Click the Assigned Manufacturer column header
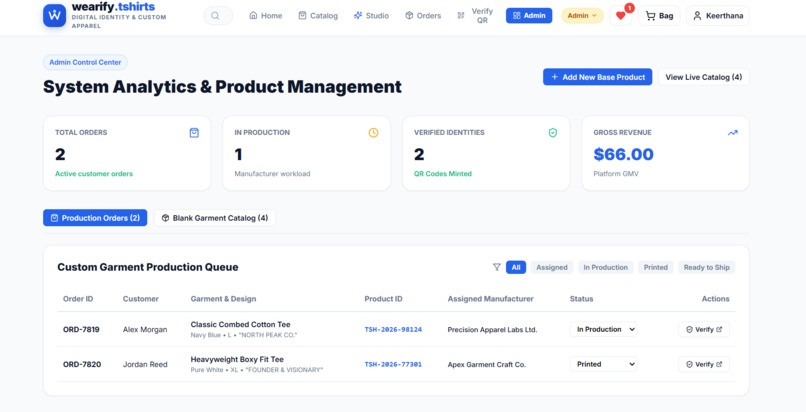806x412 pixels. 490,298
